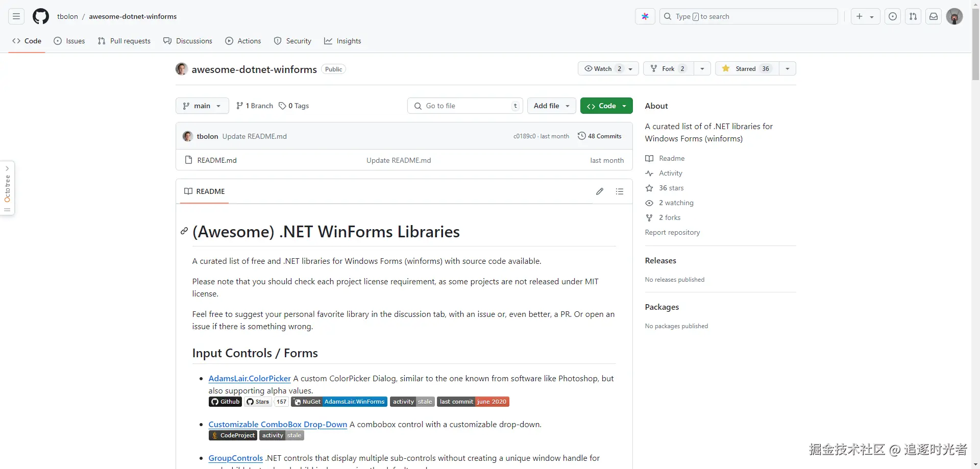
Task: Open the main branch selector dropdown
Action: pos(202,106)
